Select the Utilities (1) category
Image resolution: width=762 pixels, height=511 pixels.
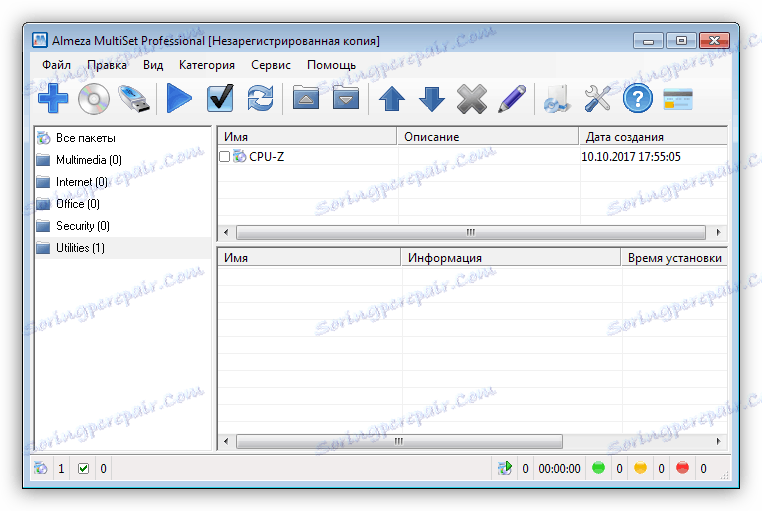122,248
